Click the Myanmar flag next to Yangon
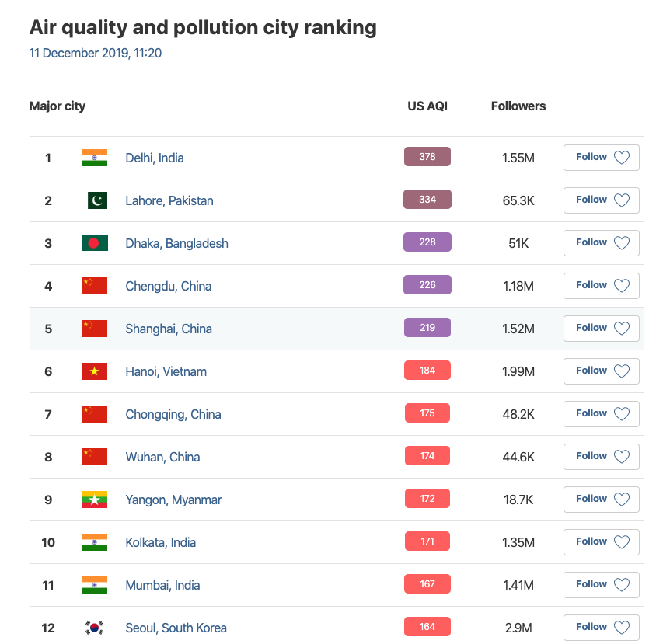The width and height of the screenshot is (656, 644). coord(94,500)
